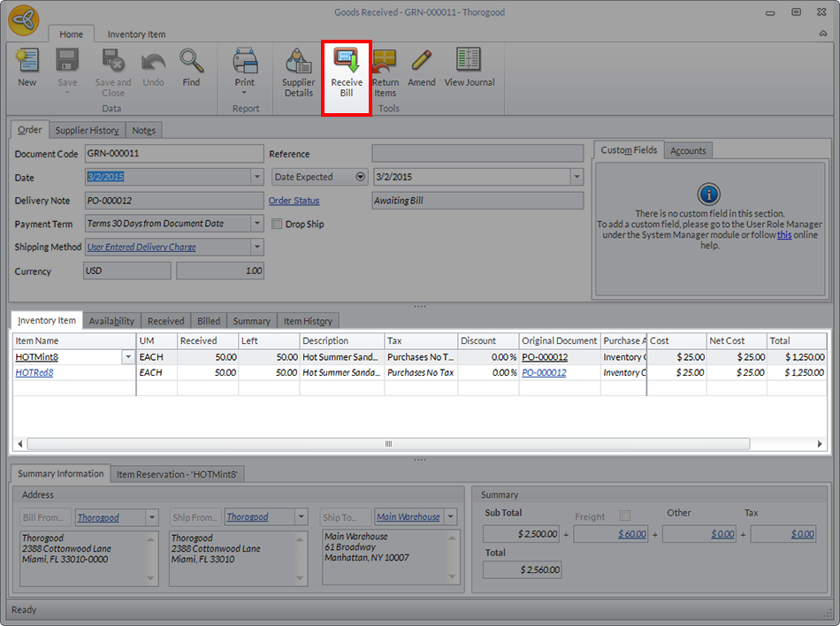Open the Order Status link

pos(294,201)
